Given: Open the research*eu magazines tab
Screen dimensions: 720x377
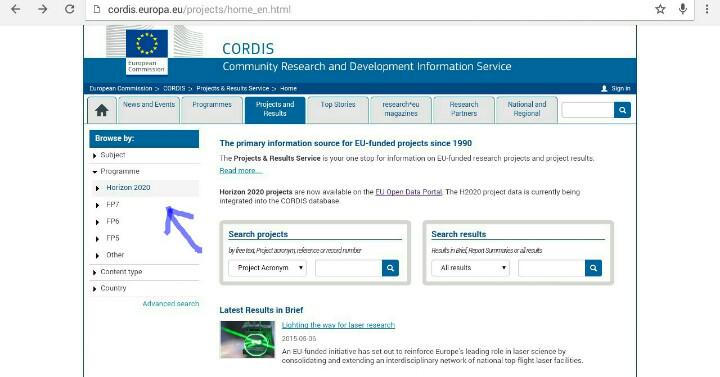Looking at the screenshot, I should tap(401, 109).
